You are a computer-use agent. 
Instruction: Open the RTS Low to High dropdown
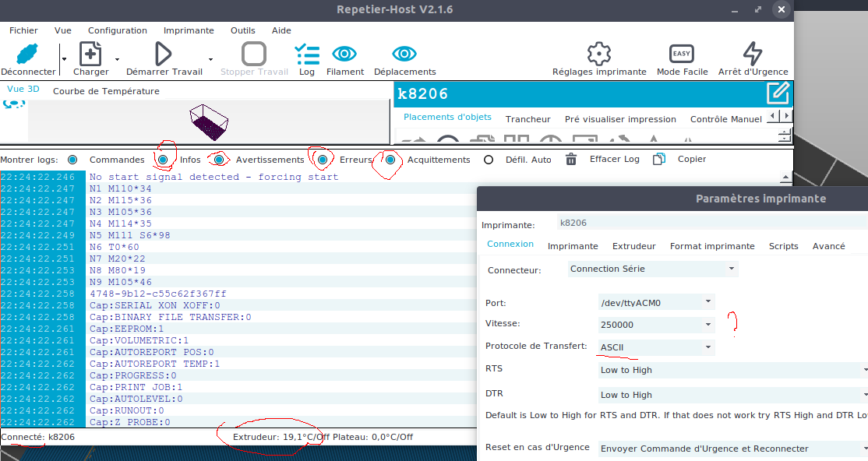click(x=733, y=370)
